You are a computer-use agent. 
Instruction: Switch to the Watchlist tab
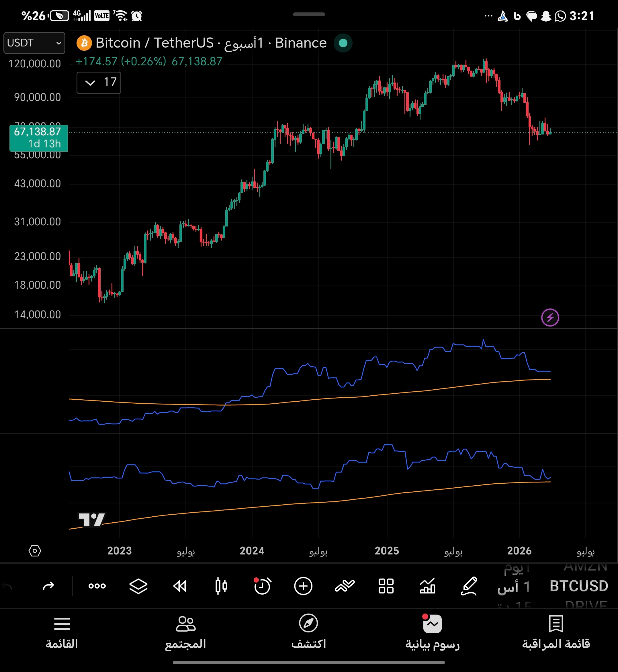556,632
